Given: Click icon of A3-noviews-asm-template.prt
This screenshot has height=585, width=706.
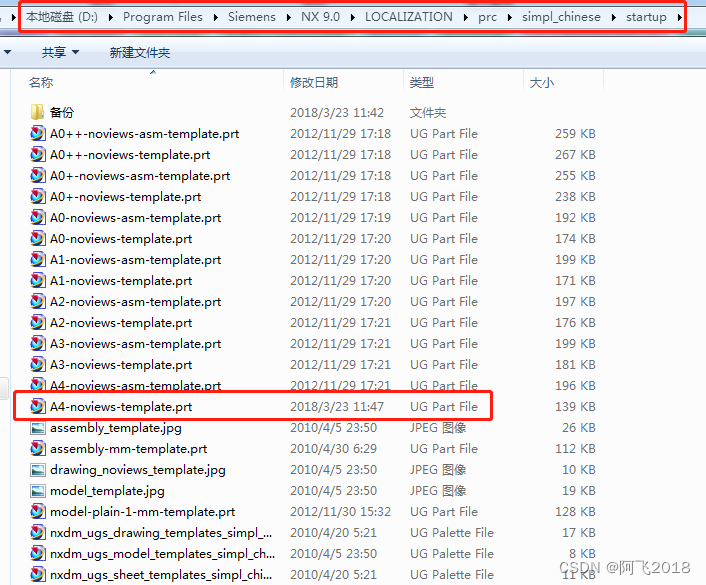Looking at the screenshot, I should (37, 344).
